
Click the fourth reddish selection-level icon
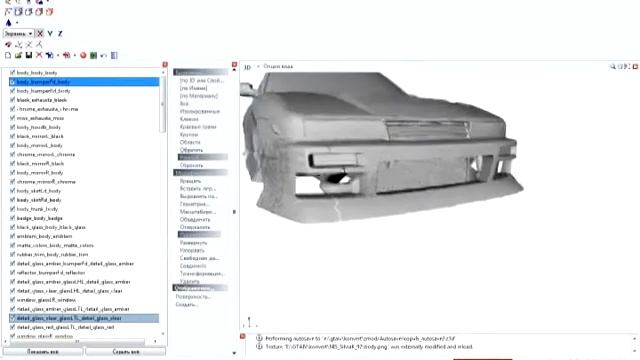tap(39, 12)
